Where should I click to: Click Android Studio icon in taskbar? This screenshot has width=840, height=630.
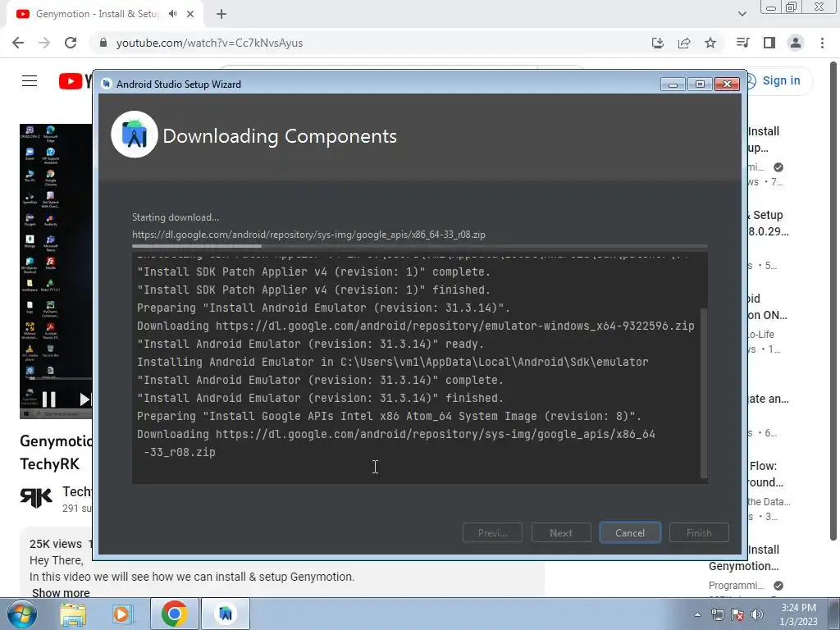226,614
